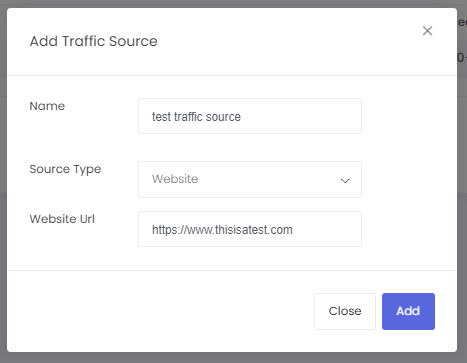Focus the Name input field

[250, 116]
